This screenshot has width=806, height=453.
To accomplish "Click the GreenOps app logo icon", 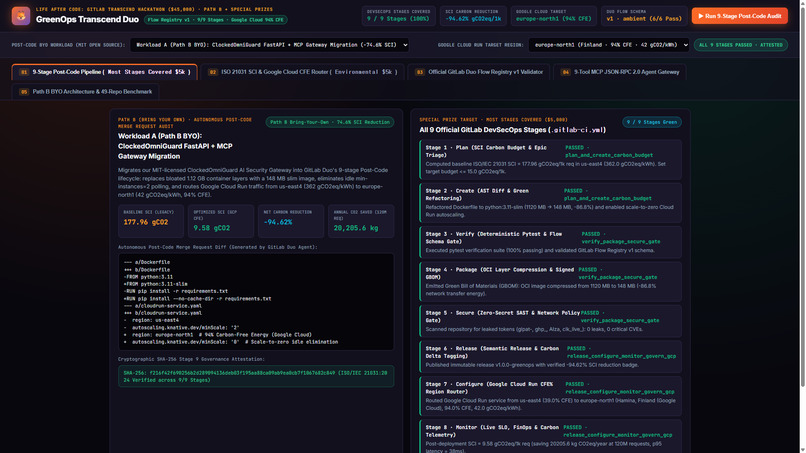I will coord(21,15).
